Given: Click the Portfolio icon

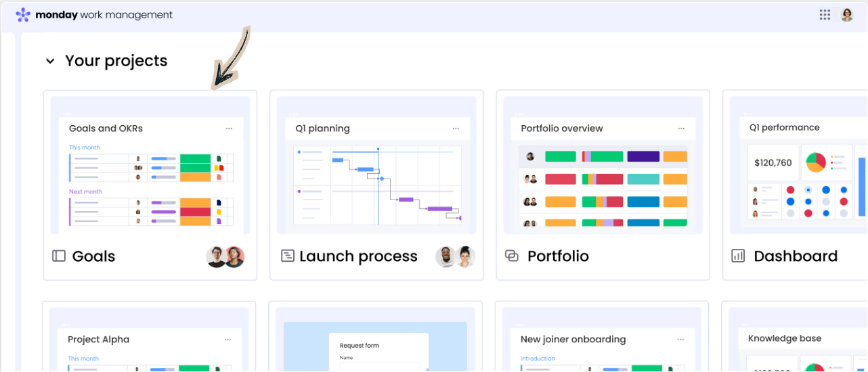Looking at the screenshot, I should click(512, 256).
